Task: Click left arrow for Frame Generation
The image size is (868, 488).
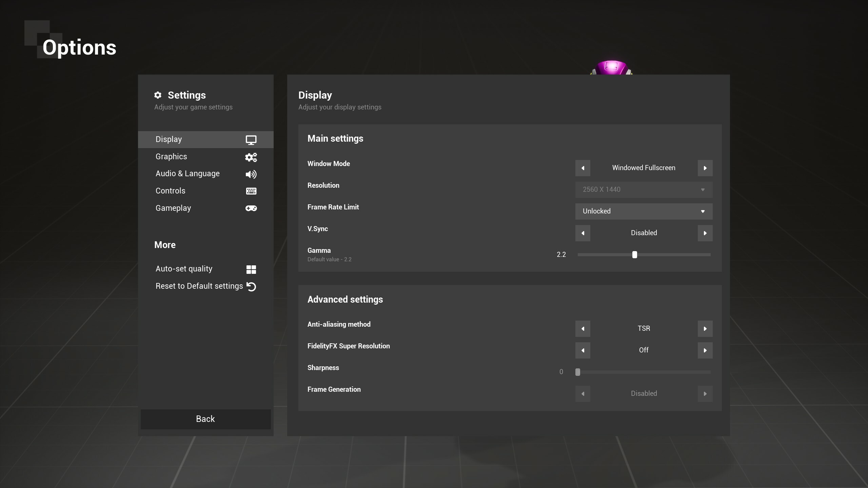Action: (x=583, y=394)
